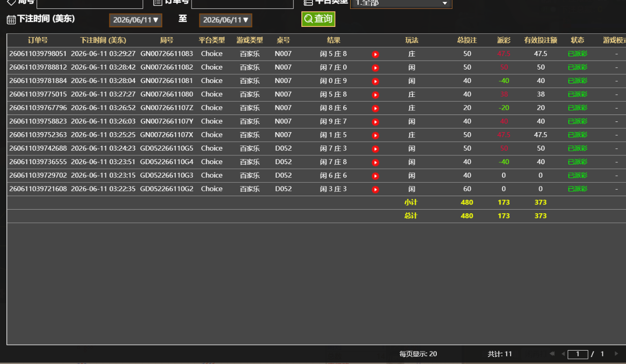This screenshot has width=626, height=364.
Task: Select order number 260611039721608
Action: [x=38, y=189]
